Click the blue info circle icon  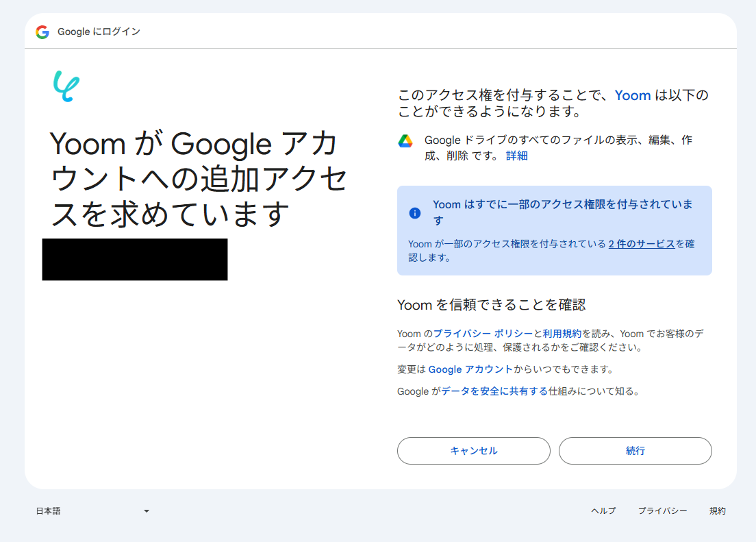[x=414, y=213]
